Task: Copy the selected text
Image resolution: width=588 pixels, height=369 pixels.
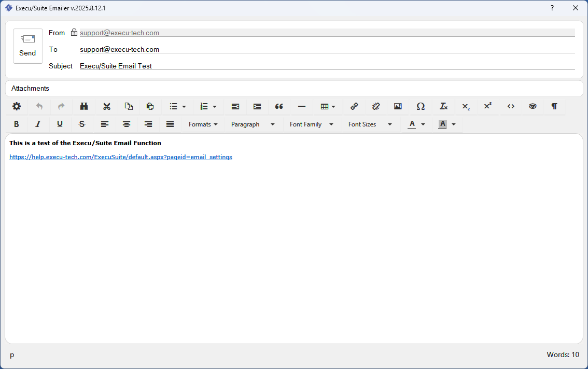Action: tap(129, 106)
